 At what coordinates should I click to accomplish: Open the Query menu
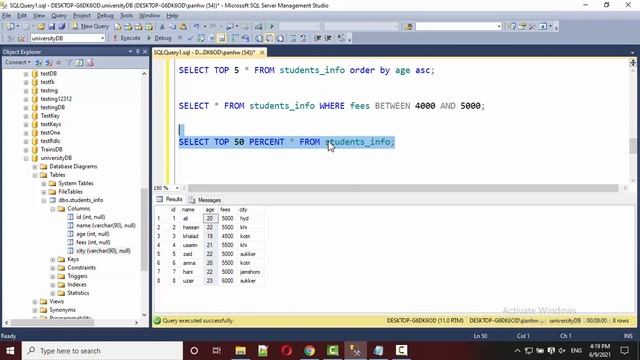click(59, 16)
